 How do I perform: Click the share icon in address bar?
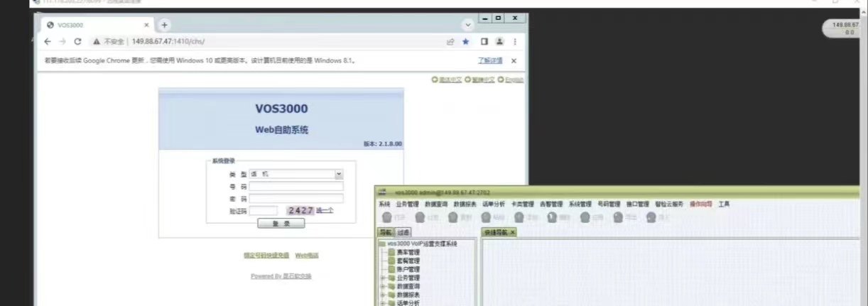[450, 41]
